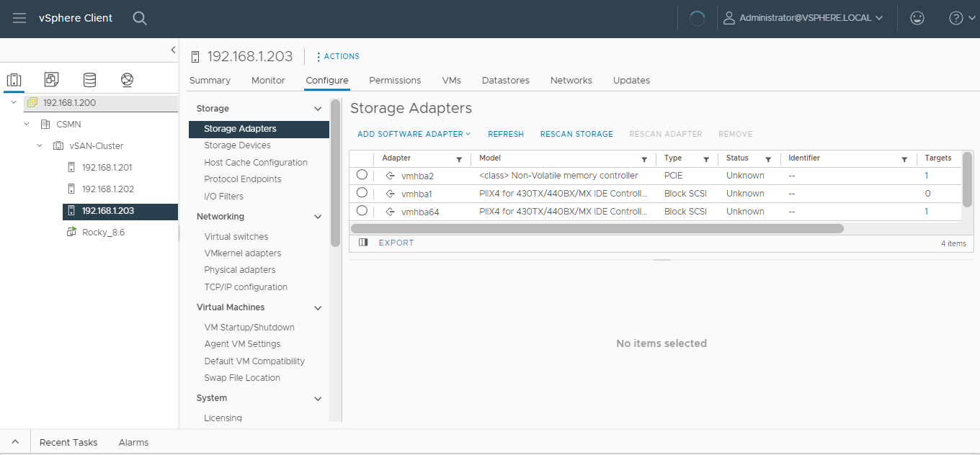Select host 192.168.1.201 in tree
Viewport: 980px width, 455px height.
(x=107, y=168)
